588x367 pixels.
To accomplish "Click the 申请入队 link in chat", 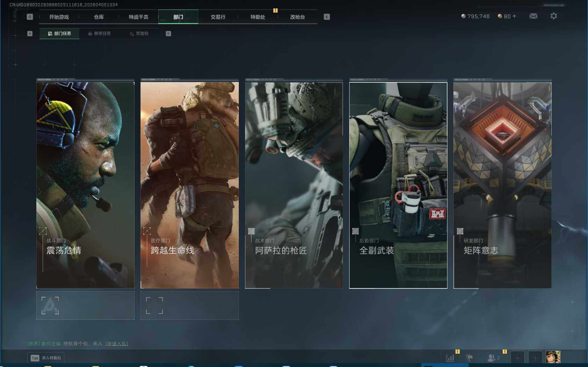I will (x=117, y=344).
